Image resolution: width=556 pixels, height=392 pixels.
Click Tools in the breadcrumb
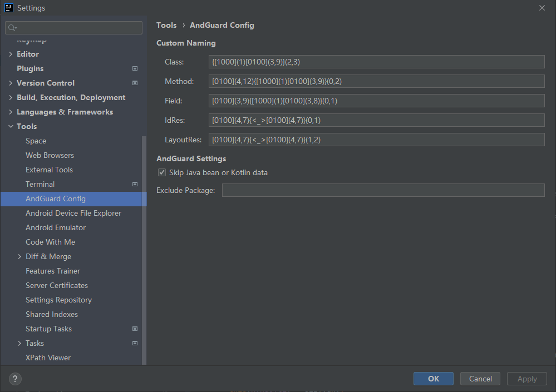coord(166,25)
